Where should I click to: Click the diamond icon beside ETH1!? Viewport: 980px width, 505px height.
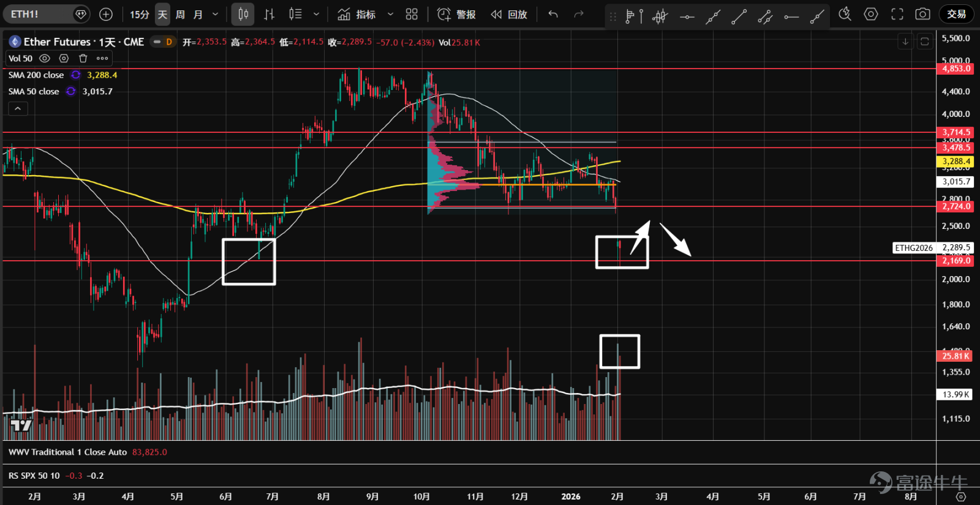click(x=80, y=14)
